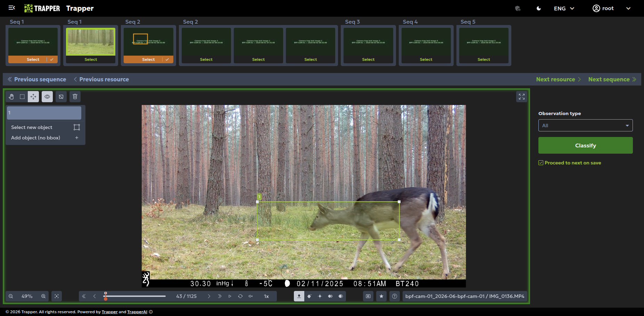644x316 pixels.
Task: Enter fullscreen with the expand icon
Action: coord(522,97)
